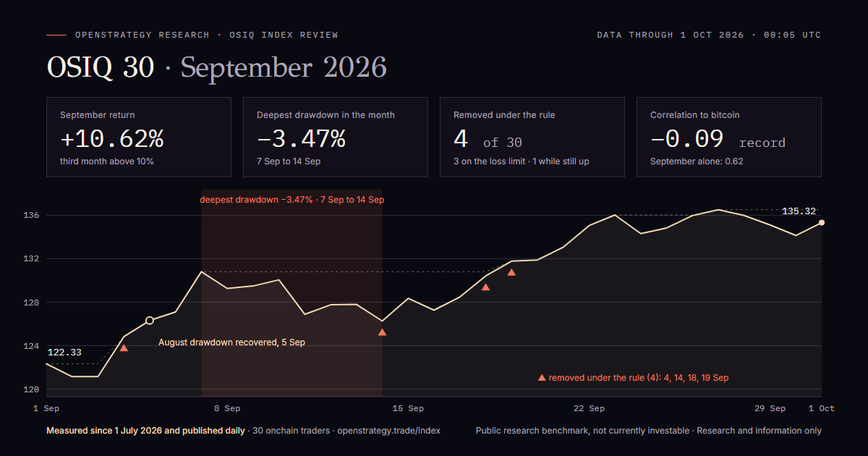868x456 pixels.
Task: Click the '122.33' start value label
Action: tap(64, 352)
